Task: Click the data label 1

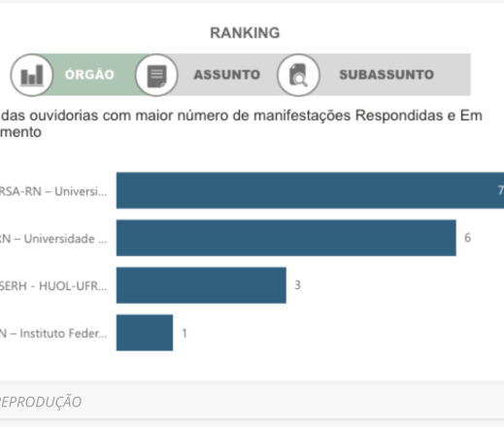Action: click(x=185, y=333)
